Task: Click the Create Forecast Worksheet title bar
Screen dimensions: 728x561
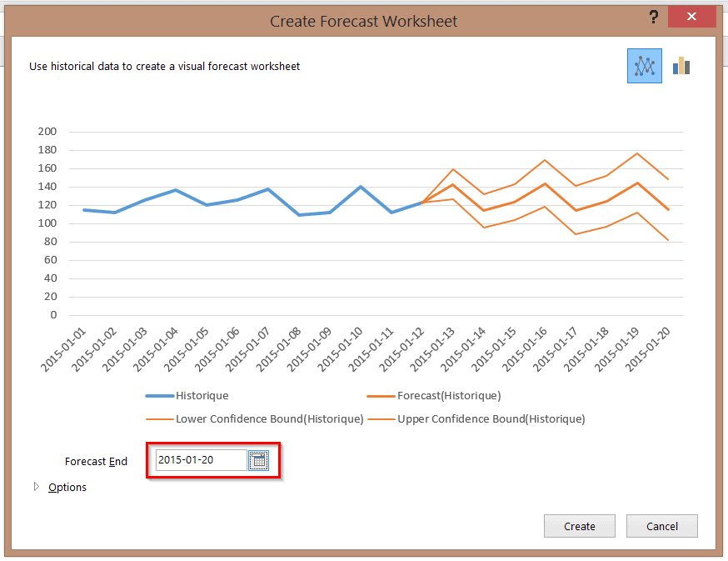Action: coord(363,21)
